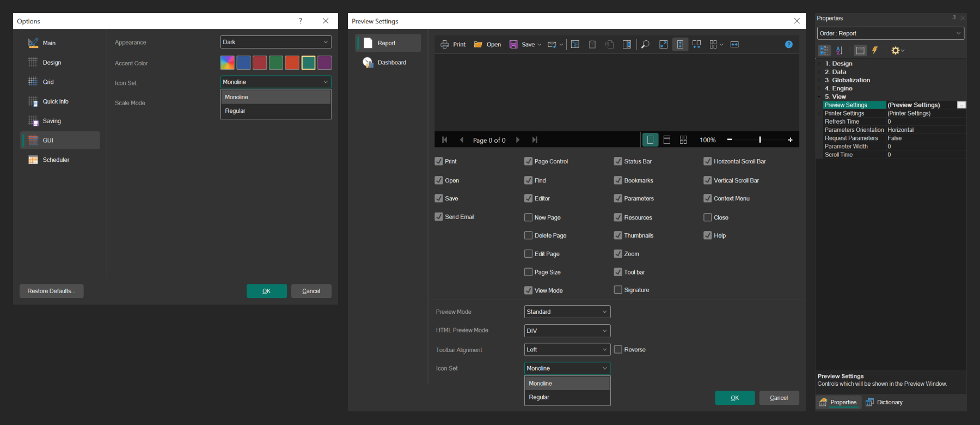Click the Request Parameters value False
980x425 pixels.
[x=895, y=138]
